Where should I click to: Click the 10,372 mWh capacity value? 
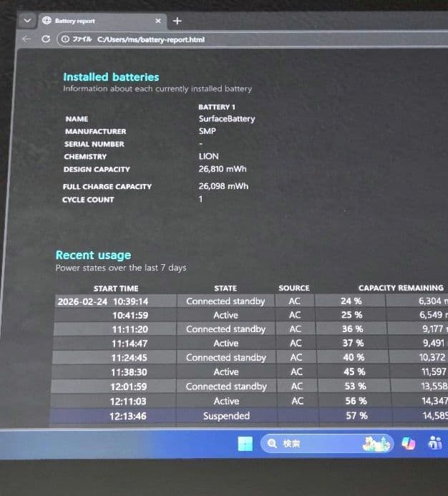click(x=433, y=357)
